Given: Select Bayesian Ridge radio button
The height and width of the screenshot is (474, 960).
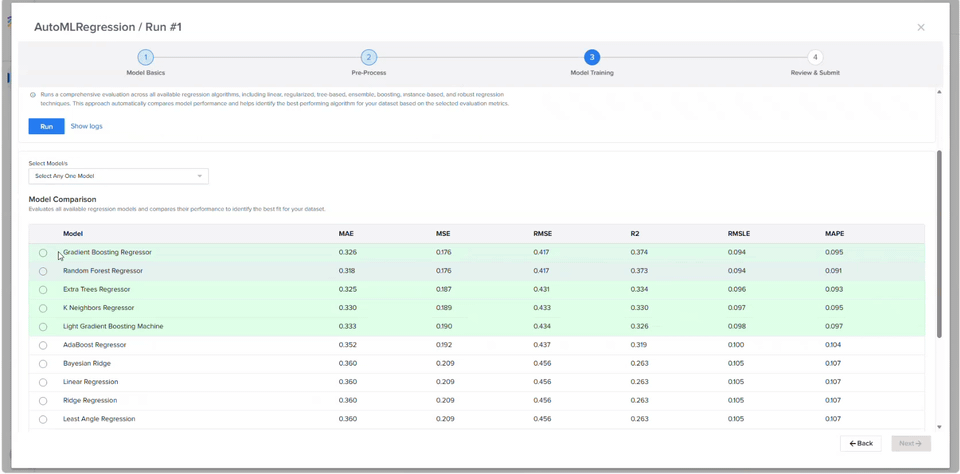Looking at the screenshot, I should [43, 364].
